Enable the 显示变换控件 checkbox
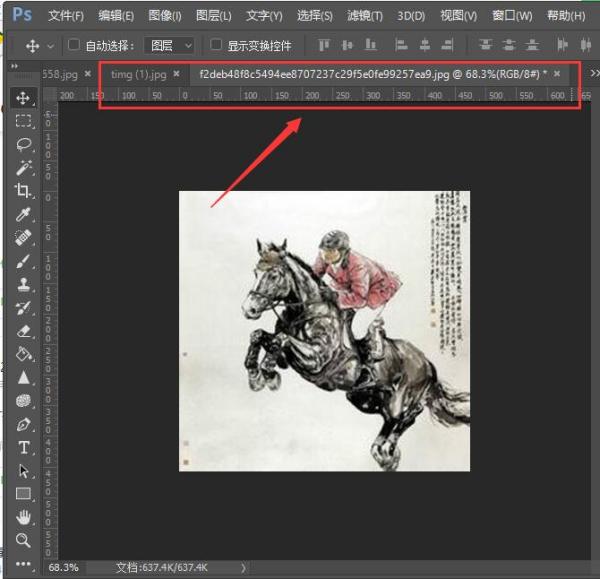600x579 pixels. point(216,45)
